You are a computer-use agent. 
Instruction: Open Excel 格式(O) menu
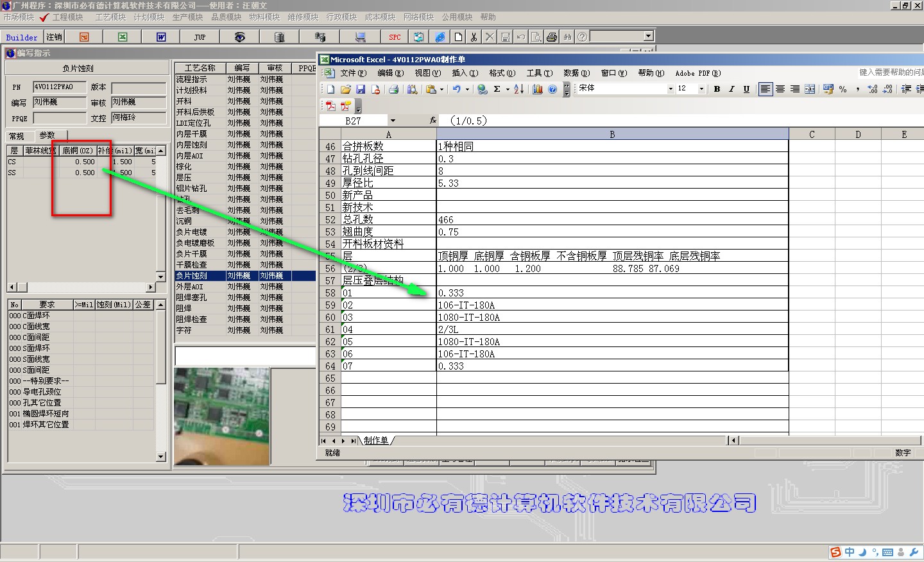tap(502, 73)
